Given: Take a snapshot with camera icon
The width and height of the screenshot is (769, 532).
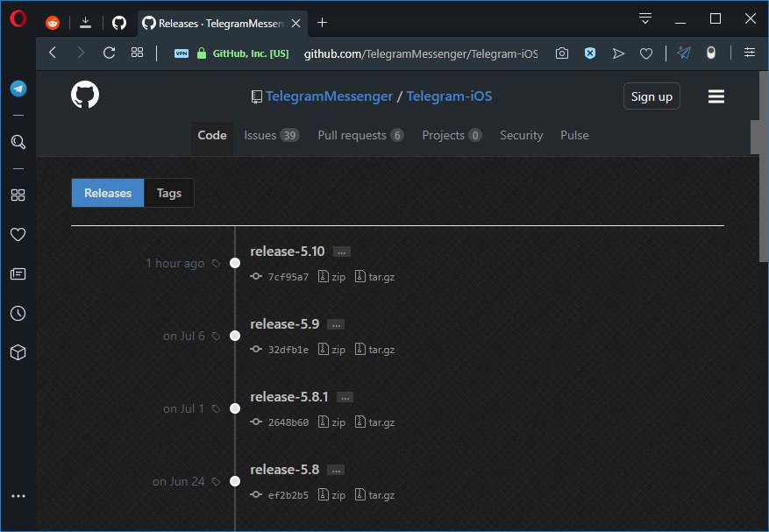Looking at the screenshot, I should [x=562, y=53].
